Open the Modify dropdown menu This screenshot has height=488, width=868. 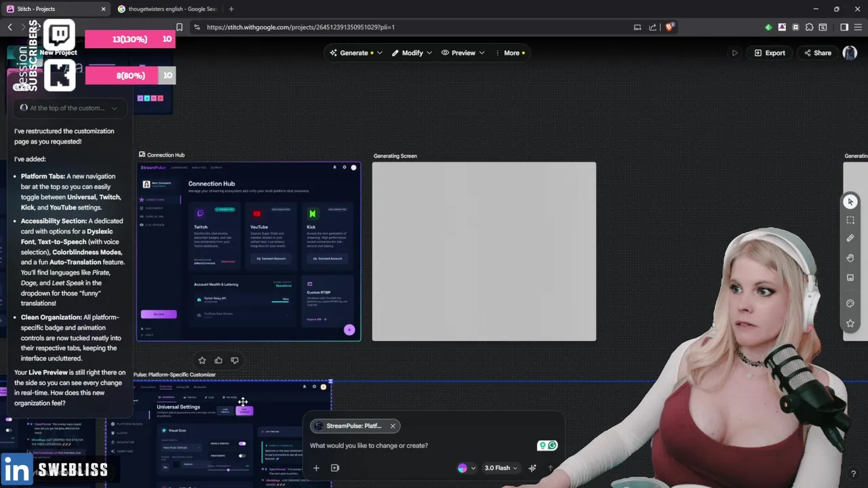pos(412,53)
